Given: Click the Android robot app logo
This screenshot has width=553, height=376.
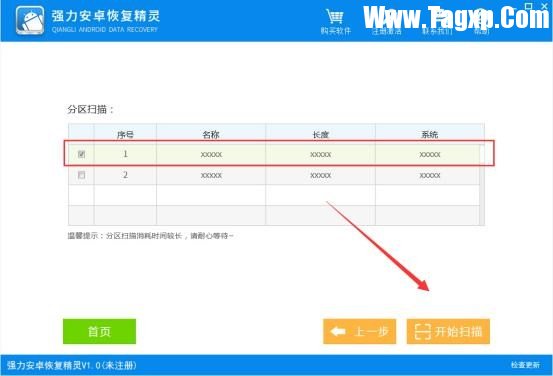Looking at the screenshot, I should coord(30,20).
